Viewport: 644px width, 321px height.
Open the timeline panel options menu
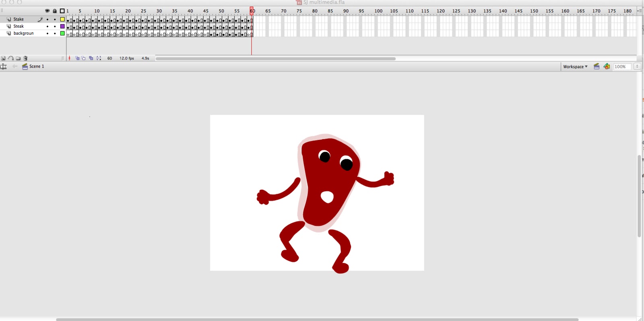tap(639, 11)
